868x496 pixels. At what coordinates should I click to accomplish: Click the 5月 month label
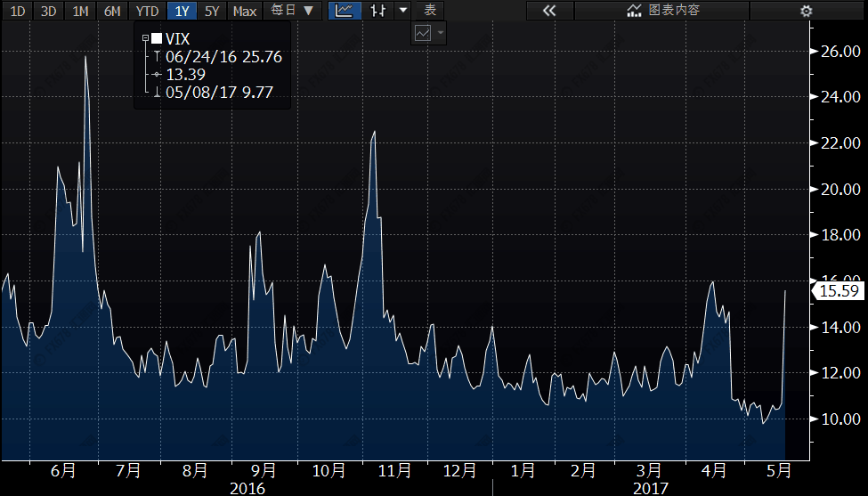[779, 470]
